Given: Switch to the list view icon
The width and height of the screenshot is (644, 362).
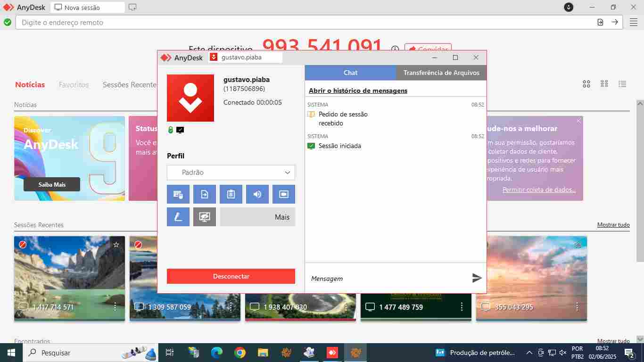Looking at the screenshot, I should pos(622,84).
